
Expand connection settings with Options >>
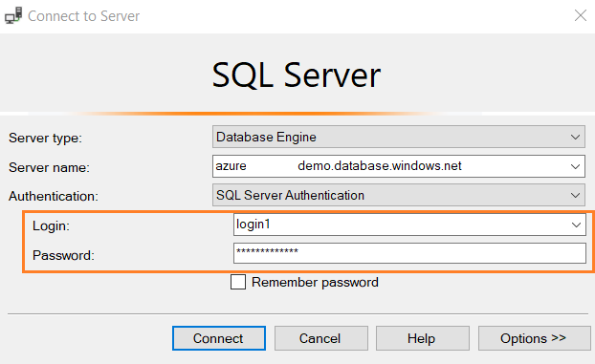point(534,338)
